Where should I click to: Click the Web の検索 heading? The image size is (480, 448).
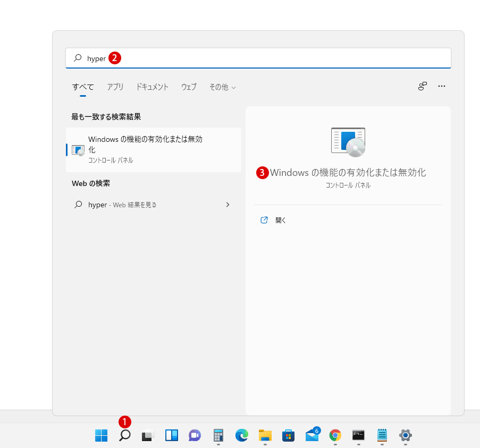(91, 183)
